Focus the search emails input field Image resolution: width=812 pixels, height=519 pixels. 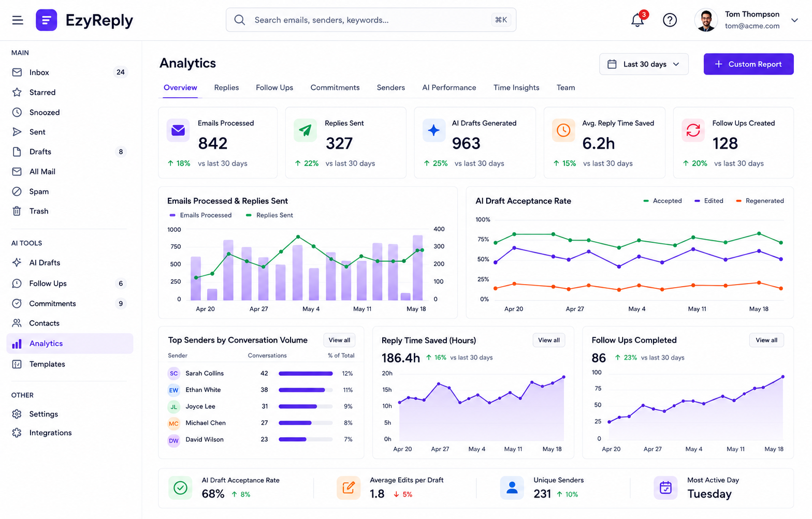pos(371,20)
